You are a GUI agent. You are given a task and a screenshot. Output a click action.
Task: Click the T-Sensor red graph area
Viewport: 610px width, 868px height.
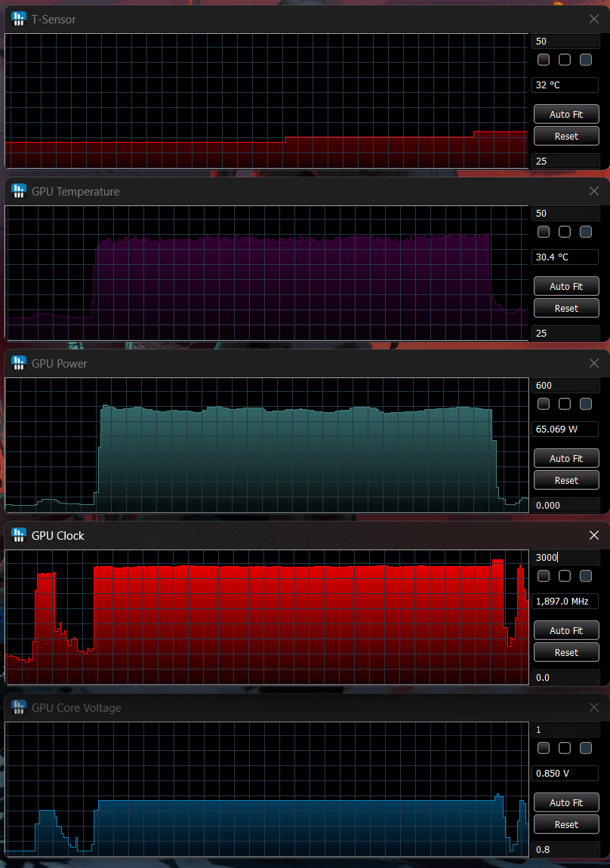[x=266, y=100]
